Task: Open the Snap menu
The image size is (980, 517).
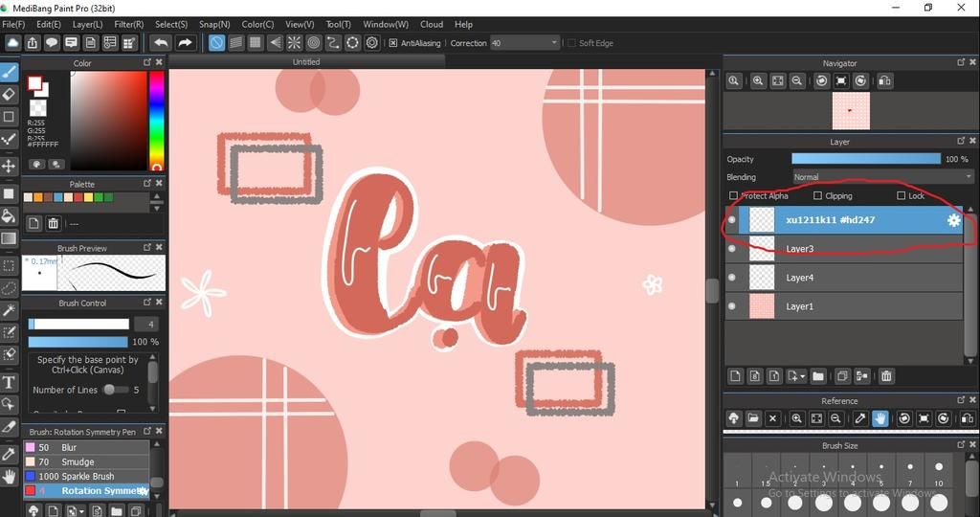Action: click(x=214, y=24)
